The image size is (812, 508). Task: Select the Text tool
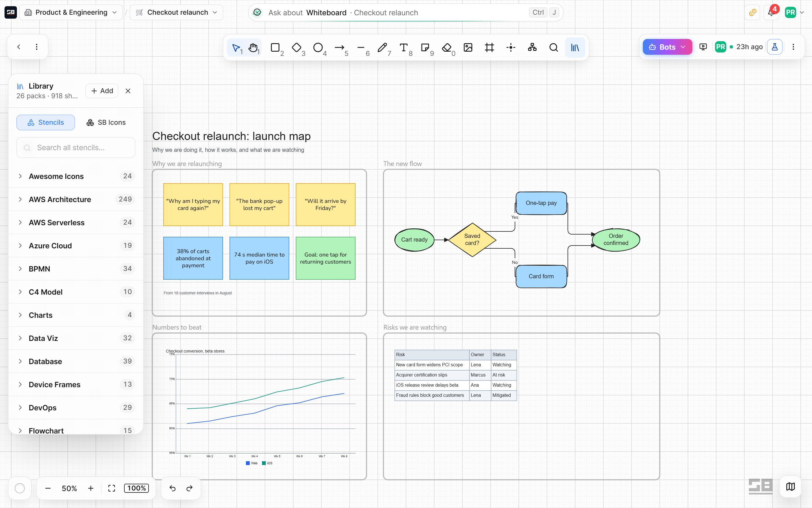coord(404,48)
